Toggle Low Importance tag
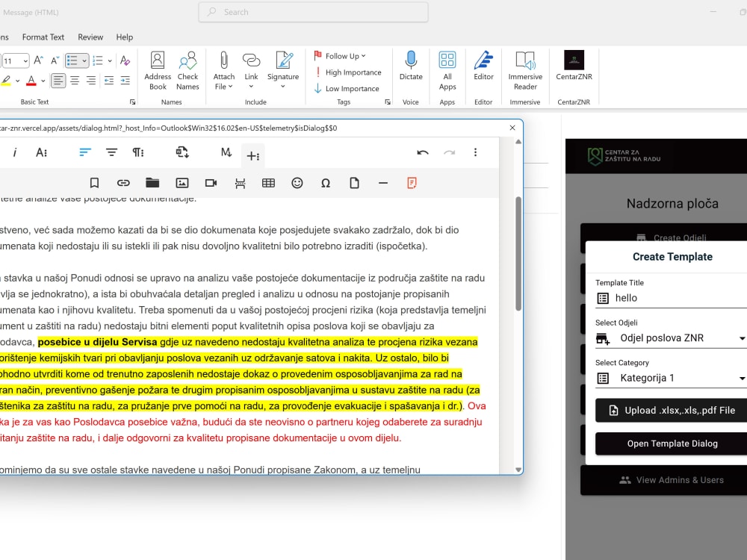Image resolution: width=747 pixels, height=560 pixels. coord(347,89)
